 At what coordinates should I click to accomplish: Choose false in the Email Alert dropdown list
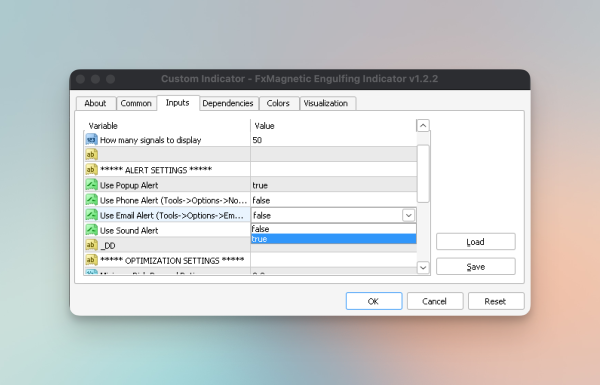pos(334,229)
